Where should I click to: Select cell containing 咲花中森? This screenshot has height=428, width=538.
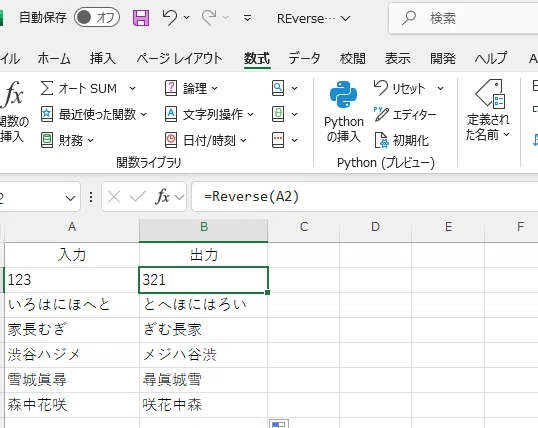point(203,405)
